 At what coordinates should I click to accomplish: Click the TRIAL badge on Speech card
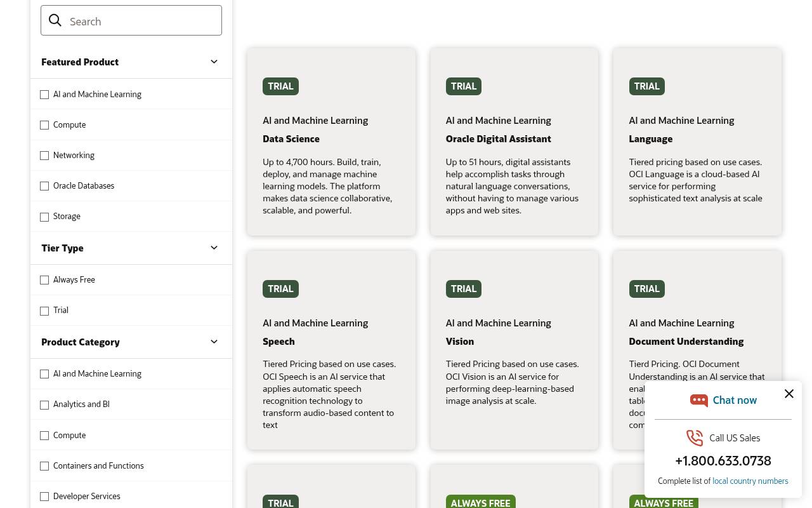[x=280, y=289]
